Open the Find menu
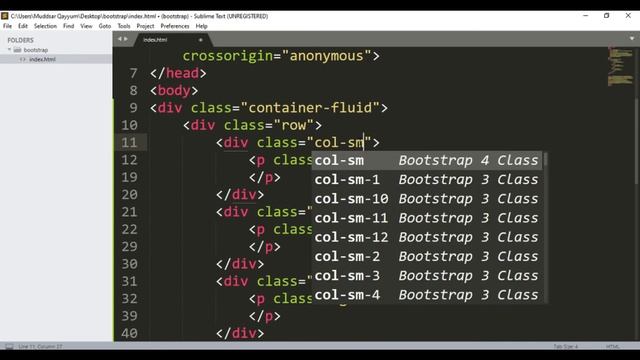Image resolution: width=640 pixels, height=360 pixels. point(68,26)
